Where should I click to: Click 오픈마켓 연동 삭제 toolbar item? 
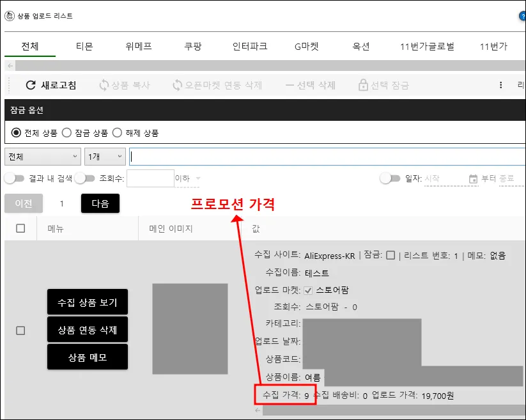click(217, 85)
